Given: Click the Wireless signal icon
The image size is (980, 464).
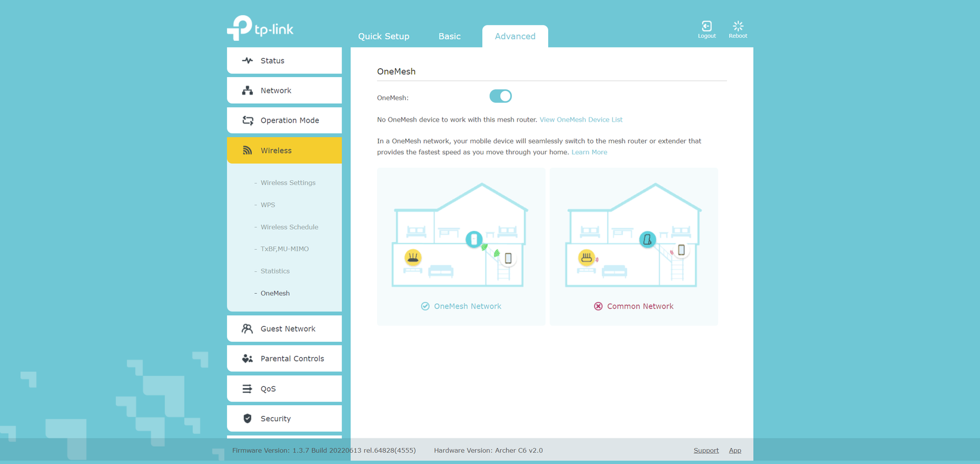Looking at the screenshot, I should point(247,151).
